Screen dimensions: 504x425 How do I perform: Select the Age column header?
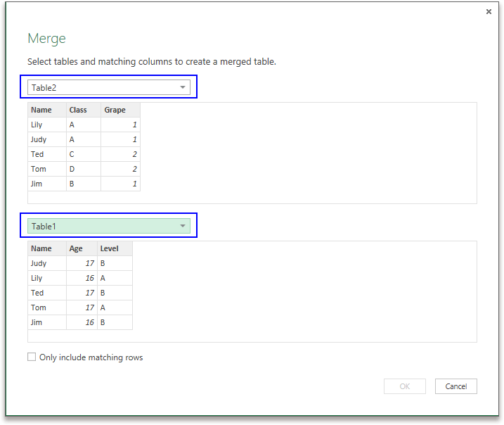82,248
